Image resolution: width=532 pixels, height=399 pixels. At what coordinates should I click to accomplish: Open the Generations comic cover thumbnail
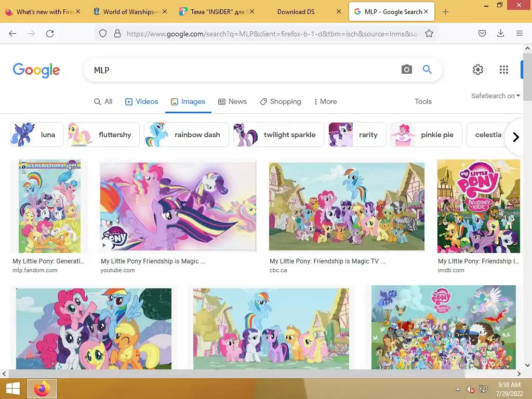49,206
